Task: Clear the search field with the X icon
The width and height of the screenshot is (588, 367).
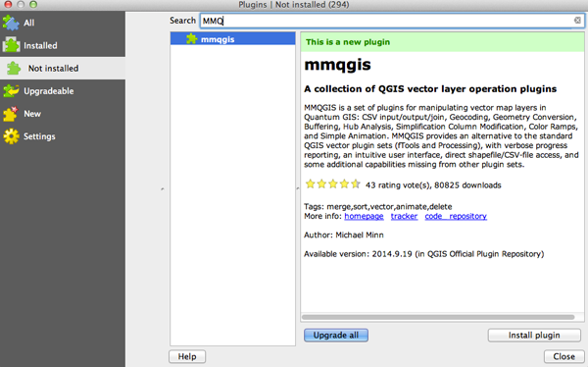Action: pos(577,21)
